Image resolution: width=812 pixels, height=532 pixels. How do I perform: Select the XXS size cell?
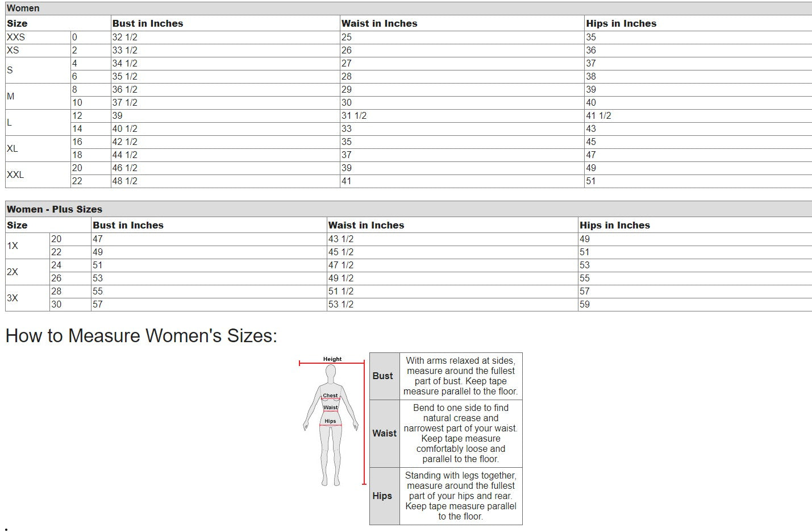click(x=16, y=37)
